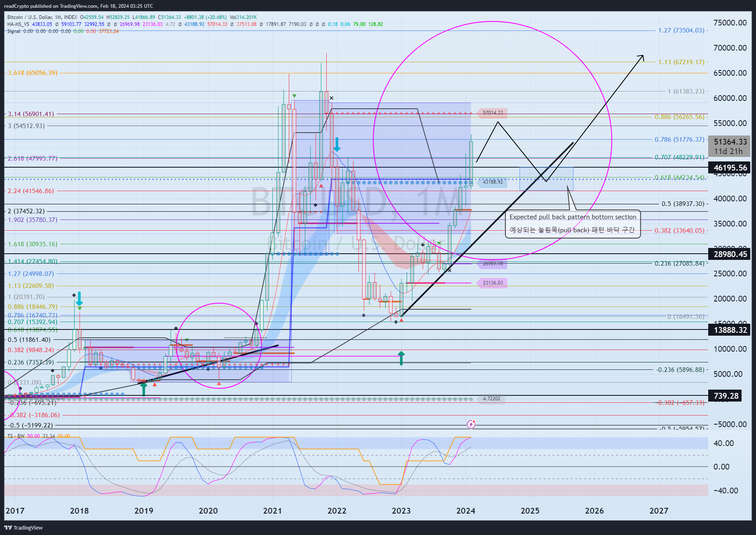Select left Fib label 3 (54512.93)

(x=26, y=126)
